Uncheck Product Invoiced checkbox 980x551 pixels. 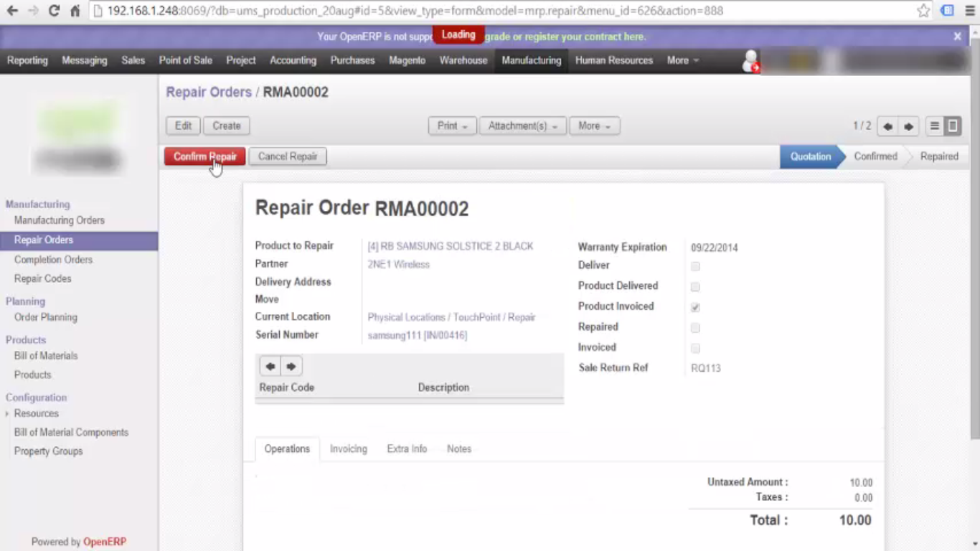coord(695,307)
